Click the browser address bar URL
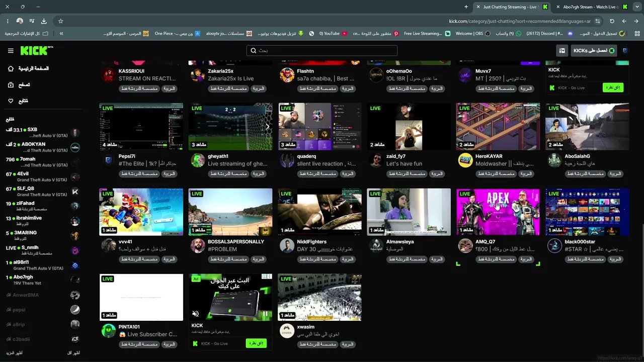Image resolution: width=644 pixels, height=362 pixels. [x=520, y=21]
